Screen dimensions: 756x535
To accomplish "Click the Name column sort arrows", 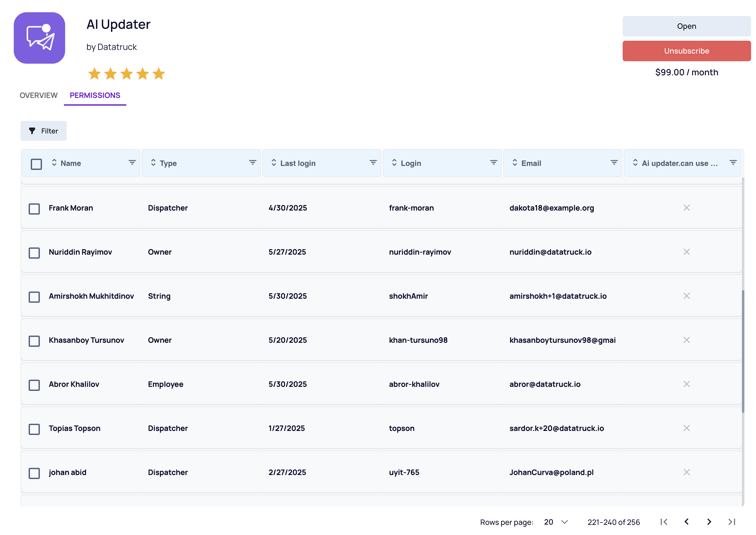I will pos(54,163).
